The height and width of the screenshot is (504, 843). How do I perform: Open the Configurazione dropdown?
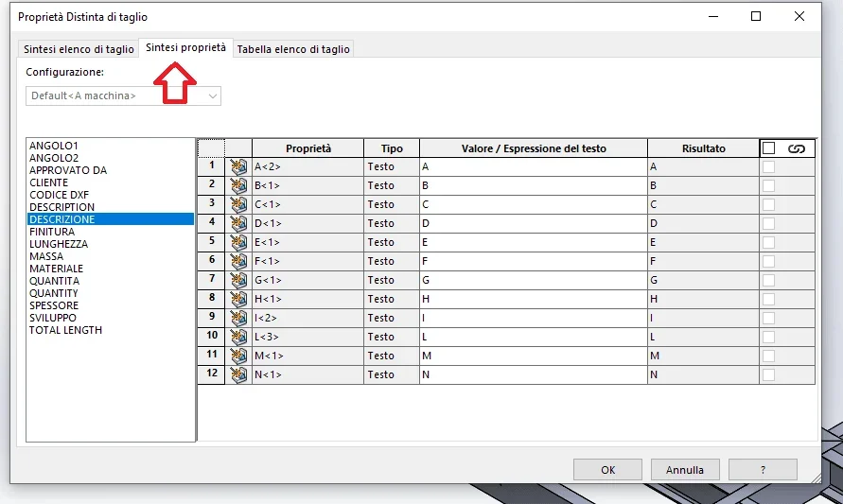point(123,96)
